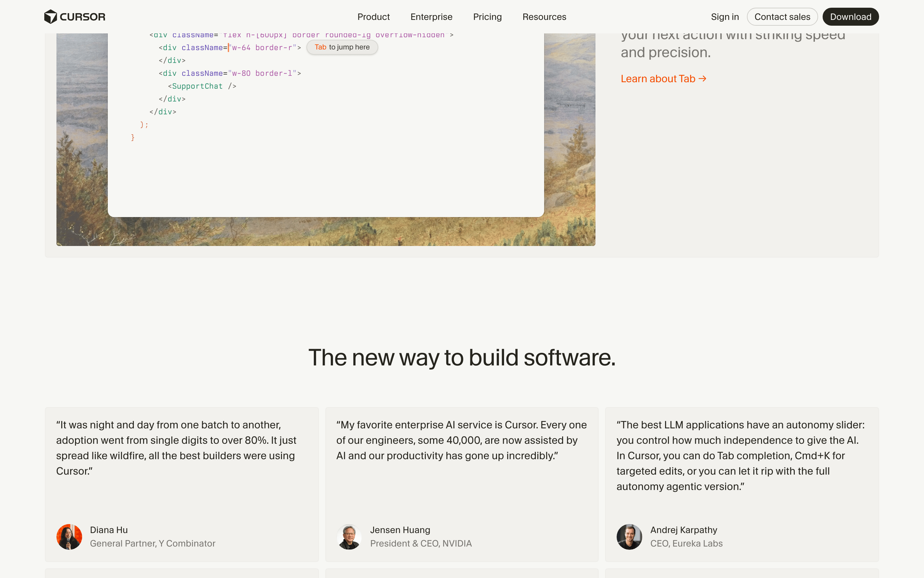Click Andrej Karpathy's avatar photo
Viewport: 924px width, 578px height.
coord(629,537)
